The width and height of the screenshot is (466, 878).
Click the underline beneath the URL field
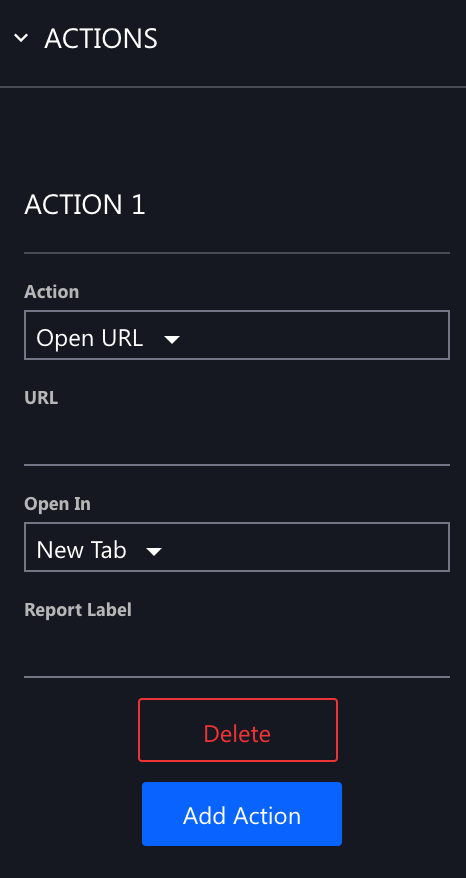pyautogui.click(x=236, y=465)
